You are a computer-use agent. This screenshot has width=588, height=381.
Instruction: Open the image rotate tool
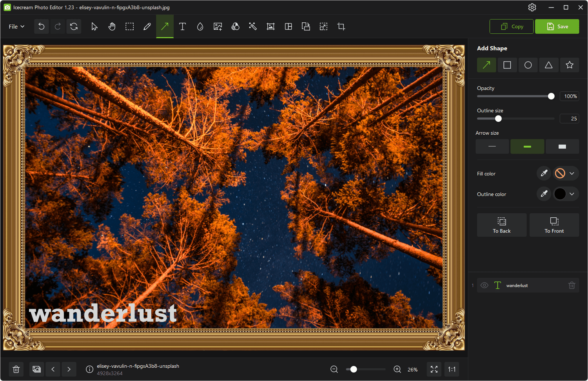click(74, 26)
